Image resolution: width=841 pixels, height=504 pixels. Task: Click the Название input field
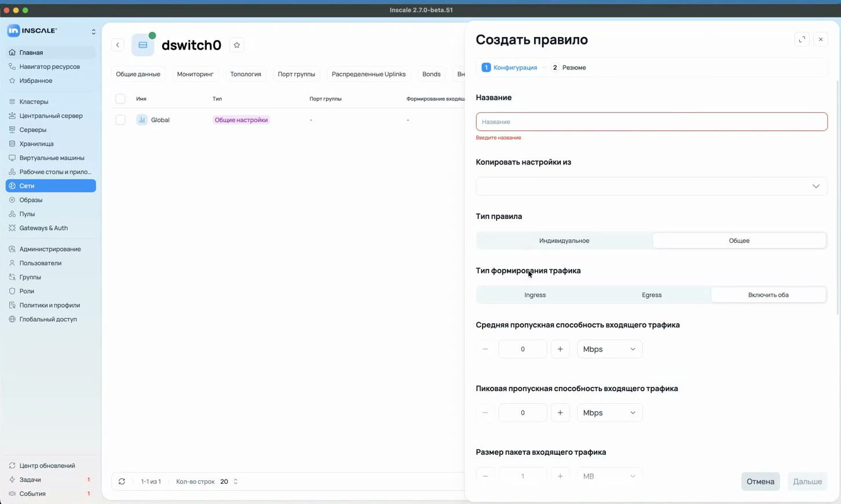[x=652, y=122]
